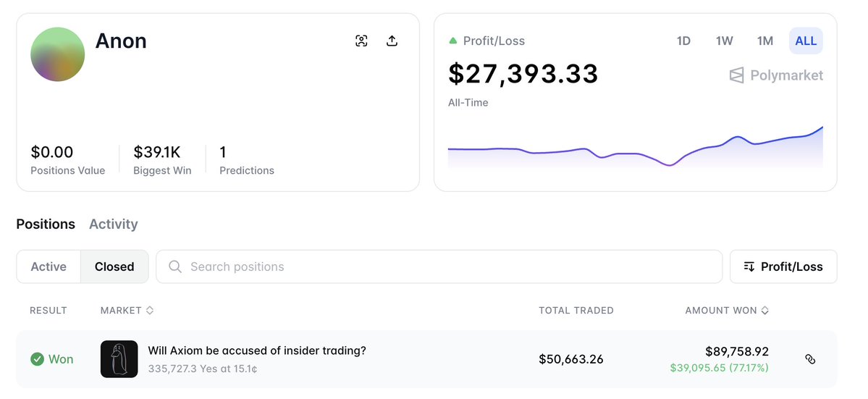Show Active positions
Screen dimensions: 868x399
tap(49, 266)
